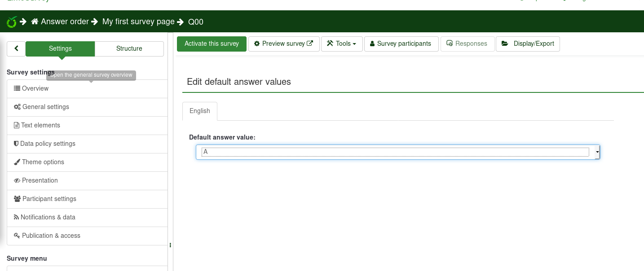This screenshot has height=271, width=644.
Task: Click the Publication & access key icon
Action: click(x=17, y=236)
